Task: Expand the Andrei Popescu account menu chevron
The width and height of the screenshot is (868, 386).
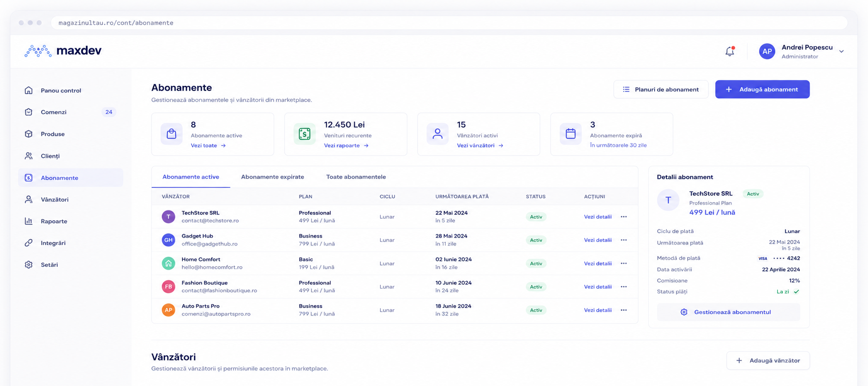Action: pyautogui.click(x=841, y=51)
